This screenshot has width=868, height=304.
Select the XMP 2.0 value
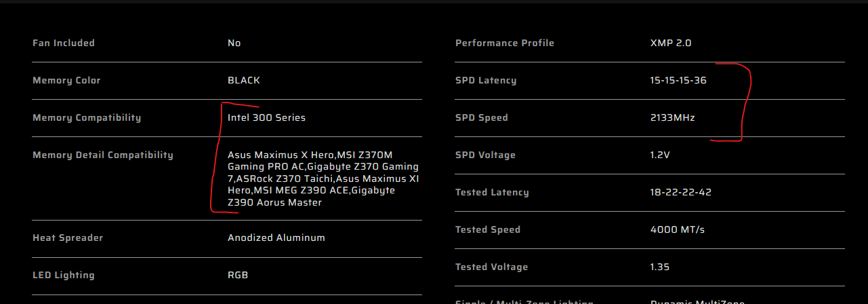[671, 43]
